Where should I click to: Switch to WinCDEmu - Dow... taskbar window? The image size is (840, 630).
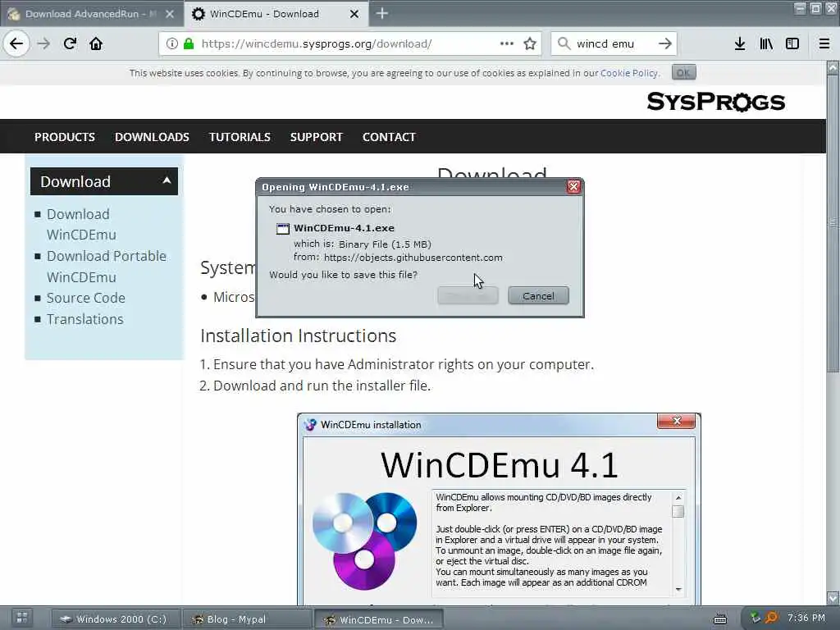378,619
